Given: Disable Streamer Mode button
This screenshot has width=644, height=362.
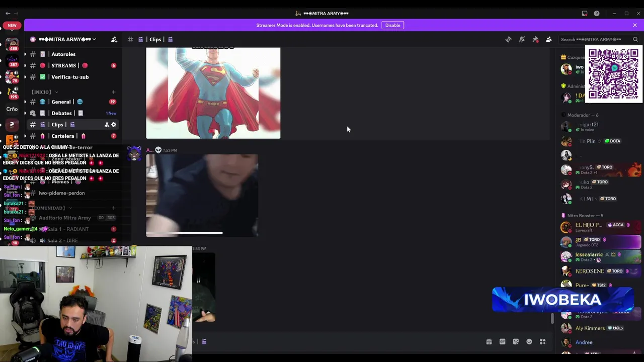Looking at the screenshot, I should click(x=392, y=25).
